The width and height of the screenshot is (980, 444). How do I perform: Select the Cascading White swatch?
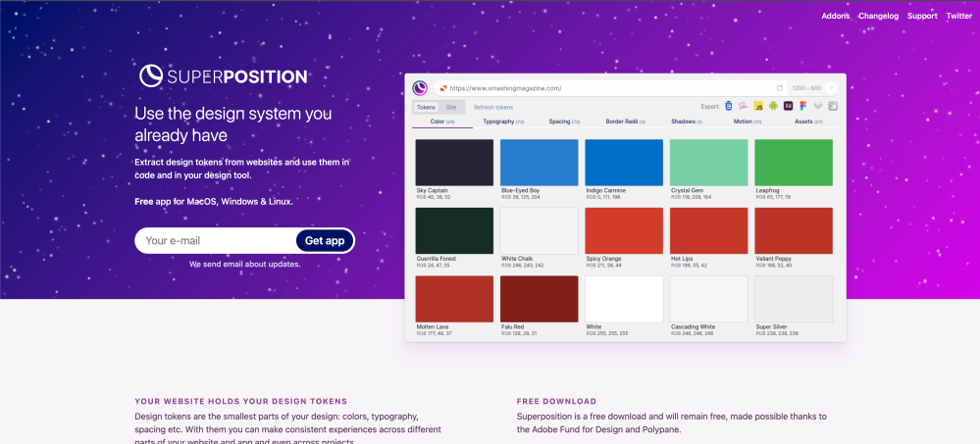tap(708, 299)
